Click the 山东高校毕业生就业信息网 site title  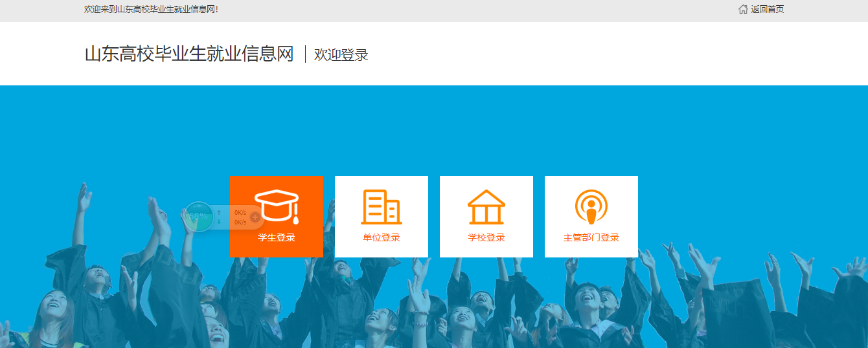pos(189,54)
